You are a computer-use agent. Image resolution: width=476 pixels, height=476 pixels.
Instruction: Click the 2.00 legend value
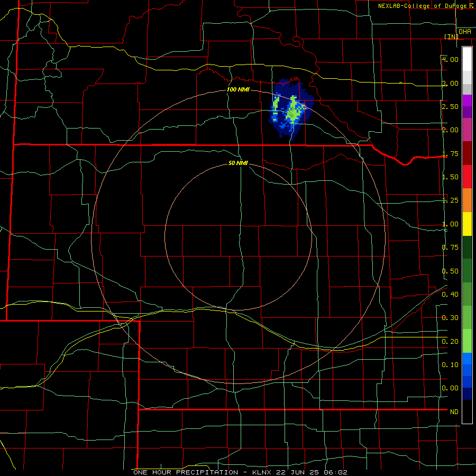450,130
